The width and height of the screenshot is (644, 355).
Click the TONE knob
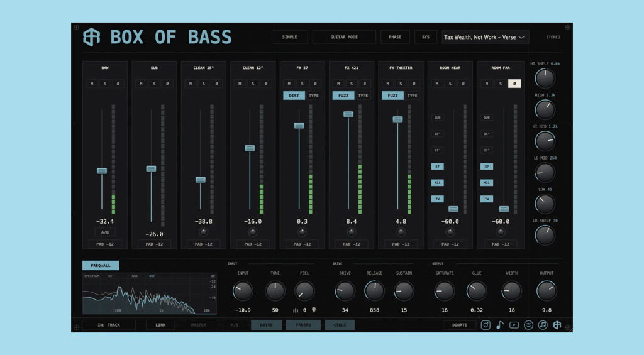(275, 291)
